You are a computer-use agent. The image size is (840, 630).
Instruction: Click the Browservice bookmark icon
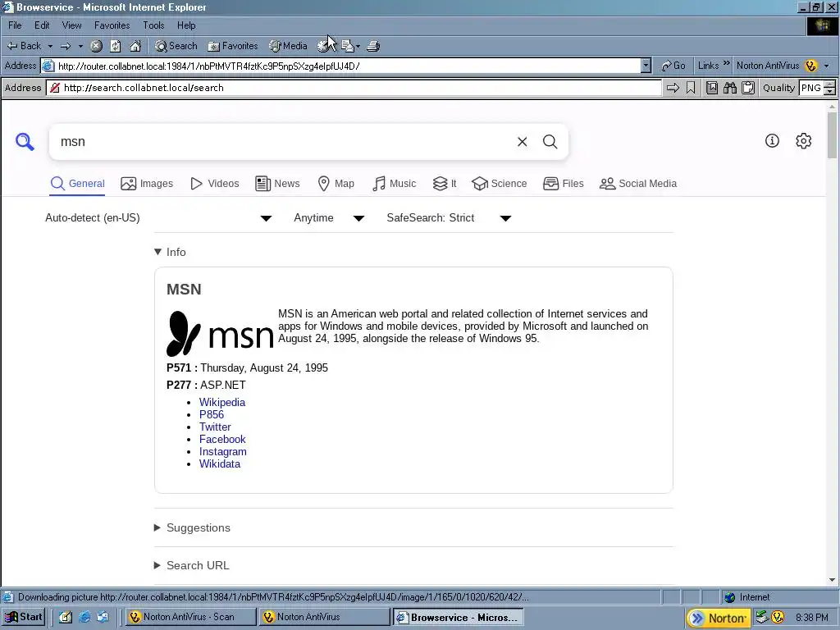coord(691,88)
